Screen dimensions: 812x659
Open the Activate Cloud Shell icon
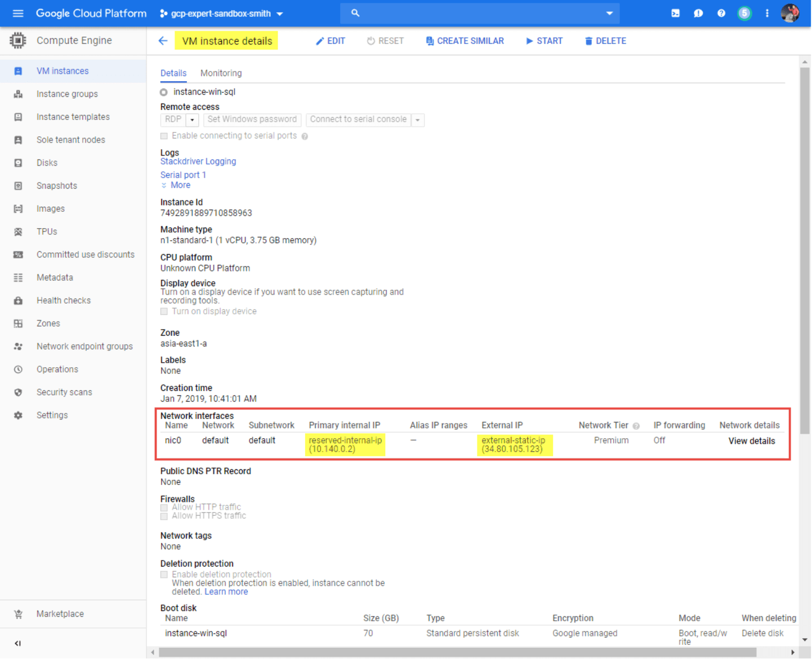tap(675, 13)
